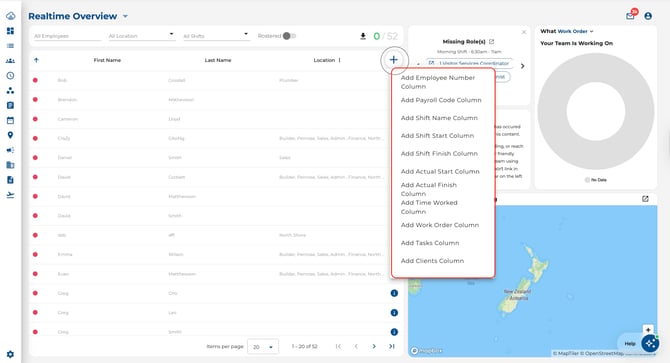Go to the previous page of results
This screenshot has height=363, width=670.
(356, 346)
